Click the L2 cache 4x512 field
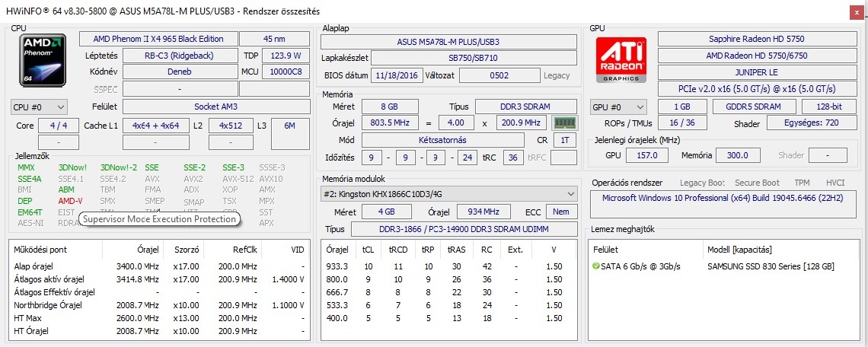 (231, 126)
